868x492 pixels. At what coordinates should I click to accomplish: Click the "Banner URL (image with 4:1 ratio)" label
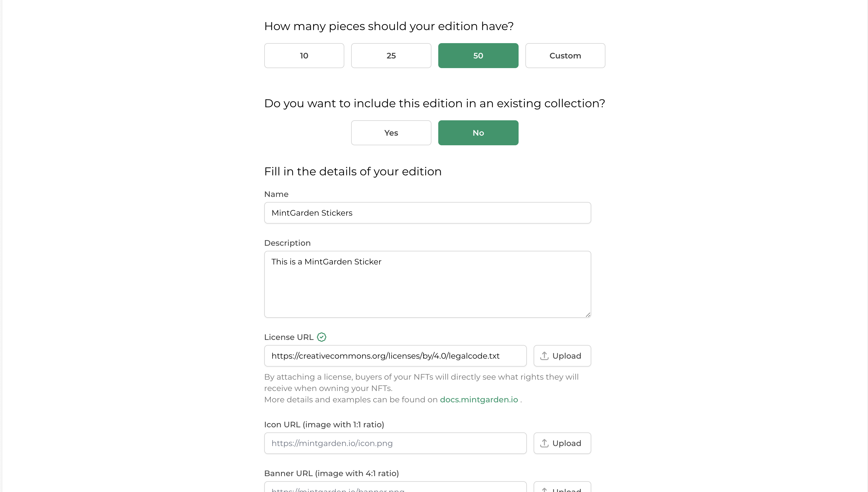331,473
